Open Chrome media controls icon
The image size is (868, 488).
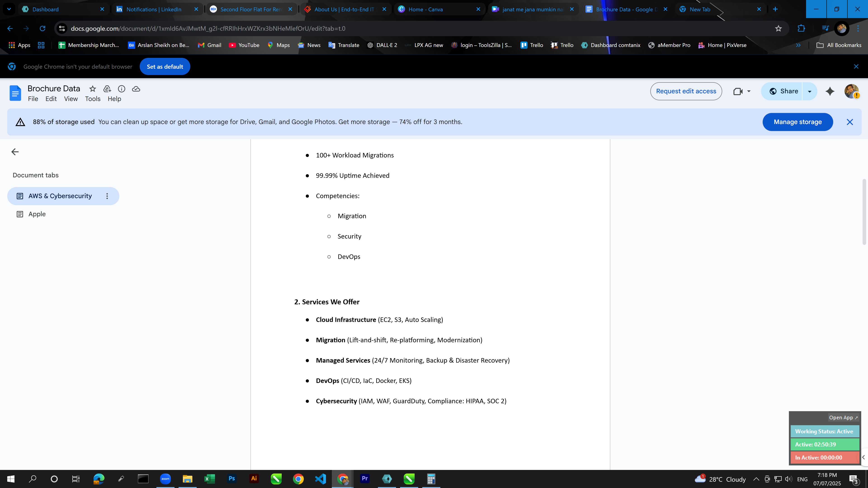click(825, 29)
